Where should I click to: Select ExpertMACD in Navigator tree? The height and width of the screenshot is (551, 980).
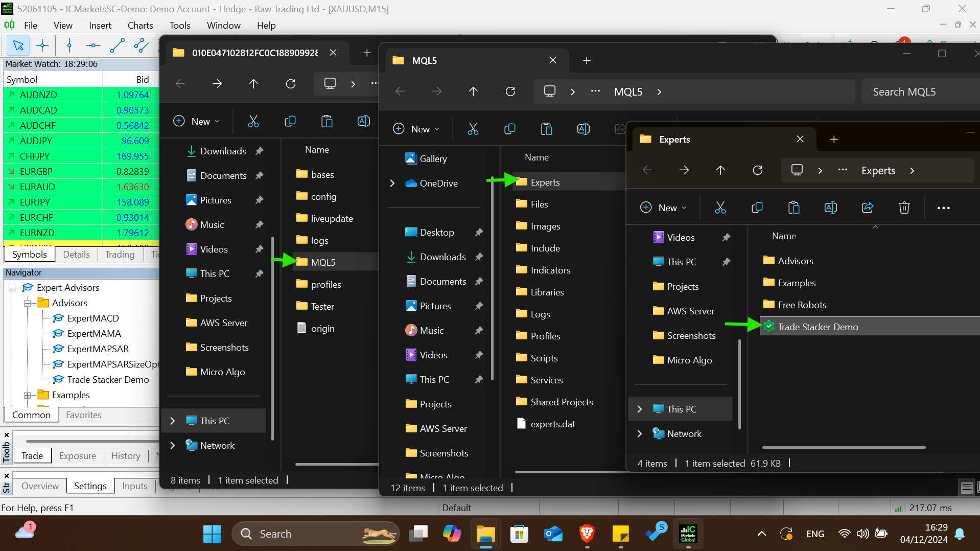(93, 318)
